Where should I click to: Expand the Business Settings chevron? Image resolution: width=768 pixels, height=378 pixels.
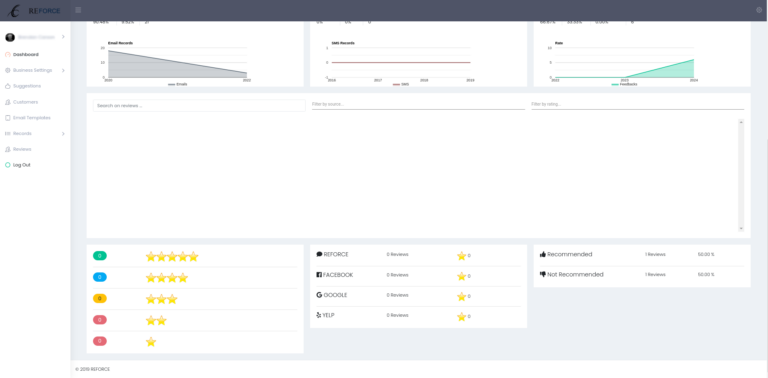[63, 71]
